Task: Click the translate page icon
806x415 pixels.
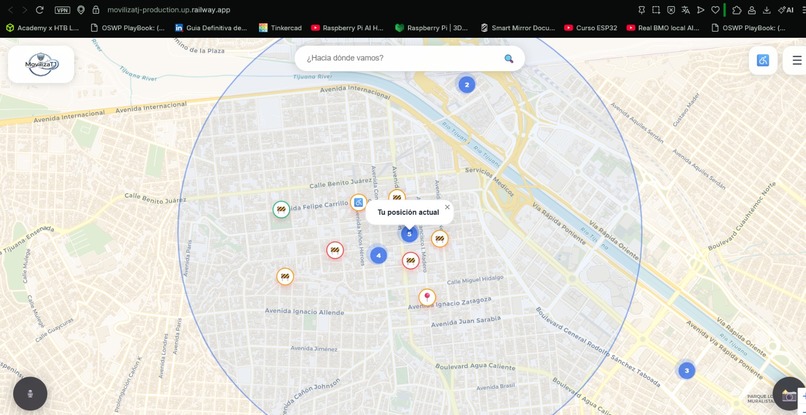Action: coord(685,10)
